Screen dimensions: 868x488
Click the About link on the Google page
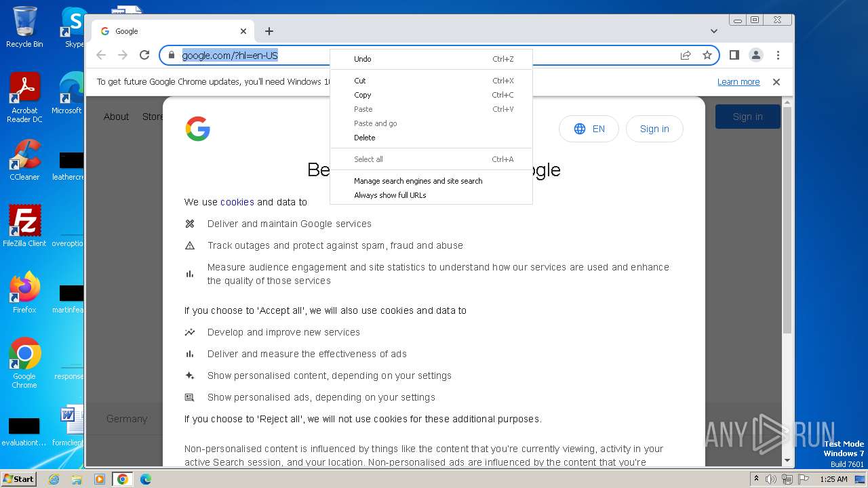(x=116, y=117)
